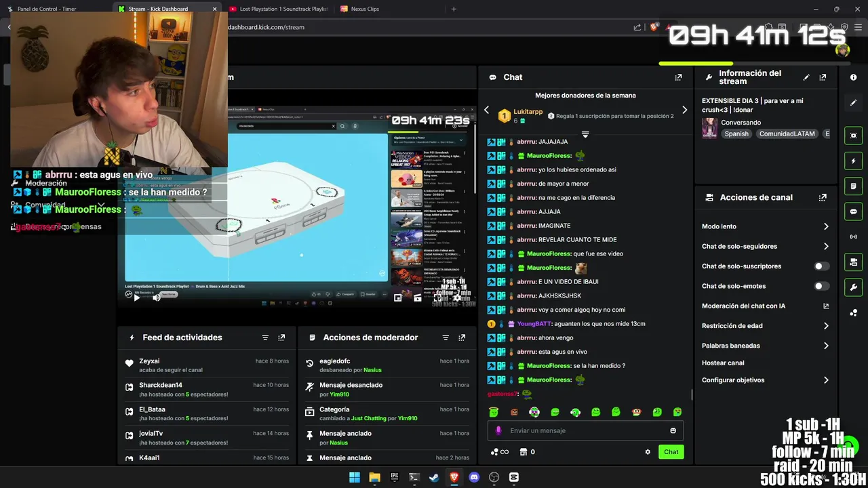The height and width of the screenshot is (488, 868).
Task: Pop out the Acciones de canal panel
Action: (x=823, y=197)
